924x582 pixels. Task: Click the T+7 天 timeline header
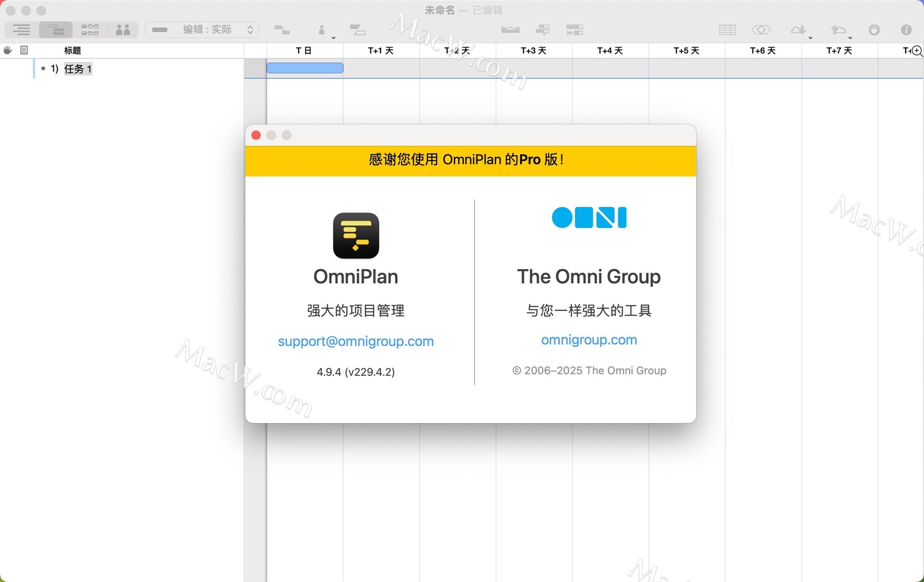click(x=839, y=51)
